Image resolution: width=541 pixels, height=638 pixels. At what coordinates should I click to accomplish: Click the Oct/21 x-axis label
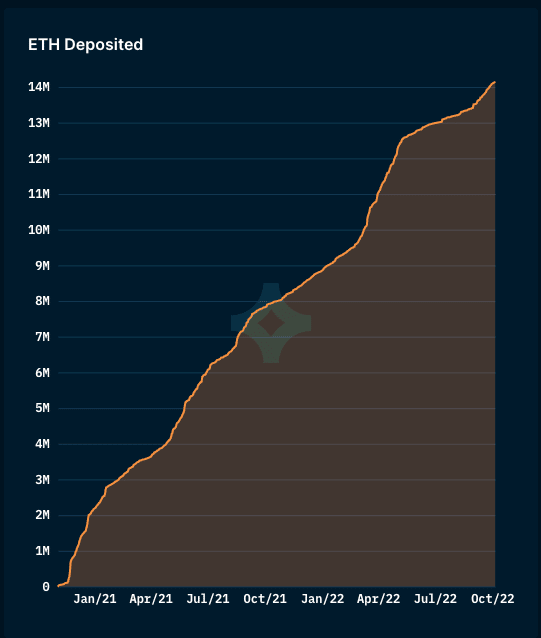(x=265, y=599)
